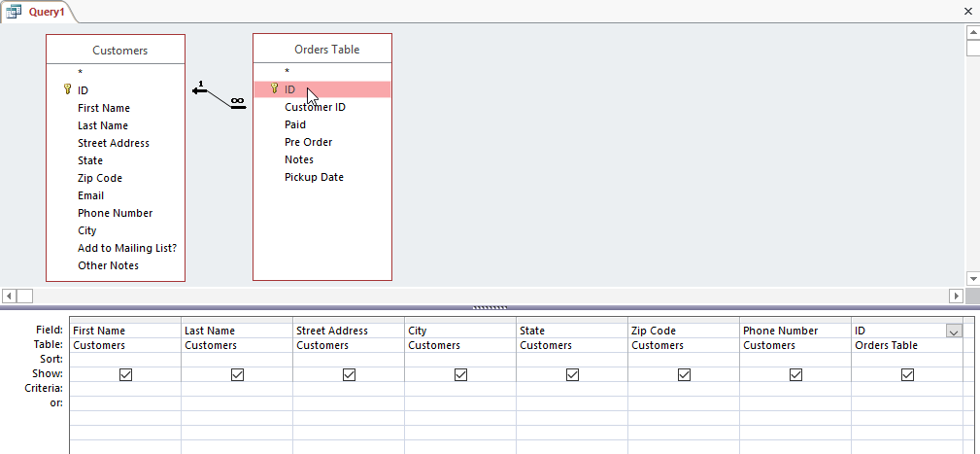980x454 pixels.
Task: Click the Street Address field cell in grid
Action: tap(349, 331)
